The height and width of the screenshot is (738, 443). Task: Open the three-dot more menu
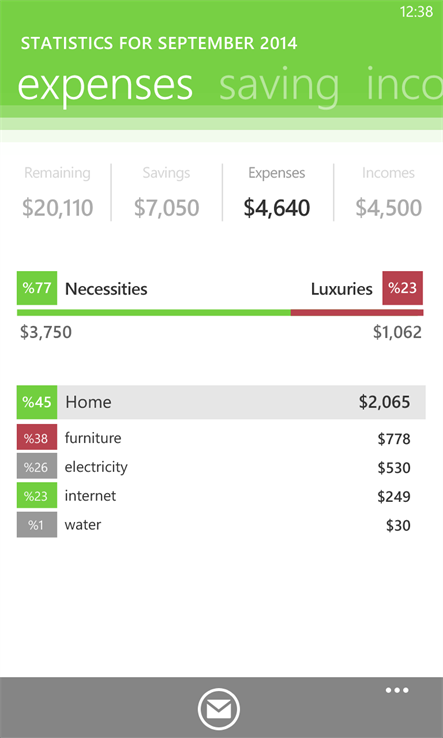tap(397, 690)
